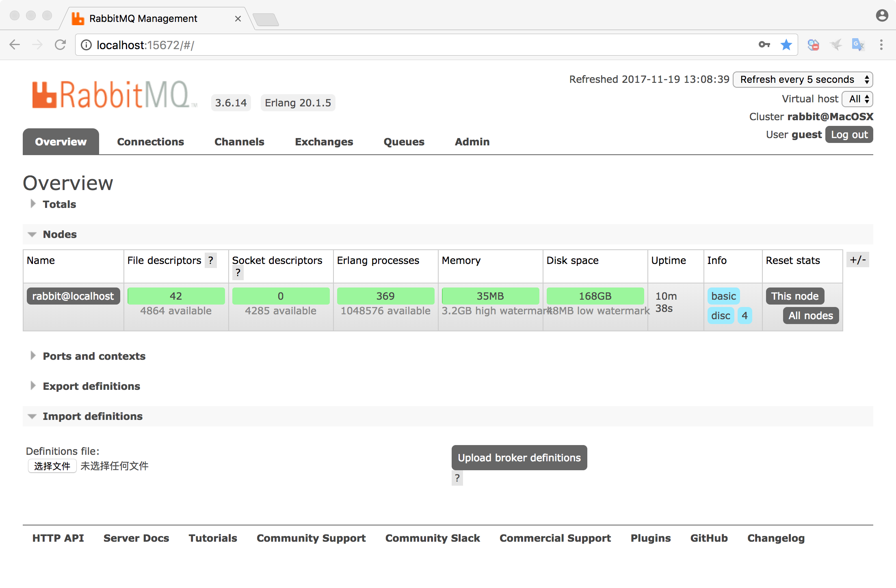Open the Server Docs footer link
This screenshot has height=588, width=896.
tap(136, 538)
